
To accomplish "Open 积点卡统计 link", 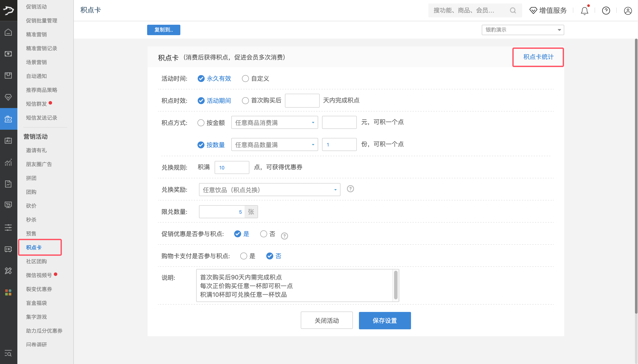I will [x=538, y=57].
